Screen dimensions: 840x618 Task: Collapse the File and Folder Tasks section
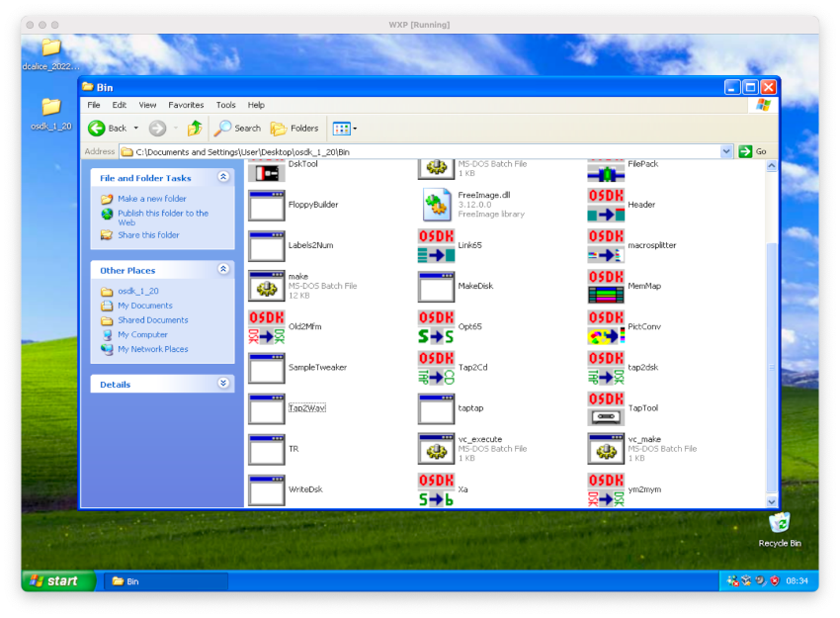pos(223,177)
